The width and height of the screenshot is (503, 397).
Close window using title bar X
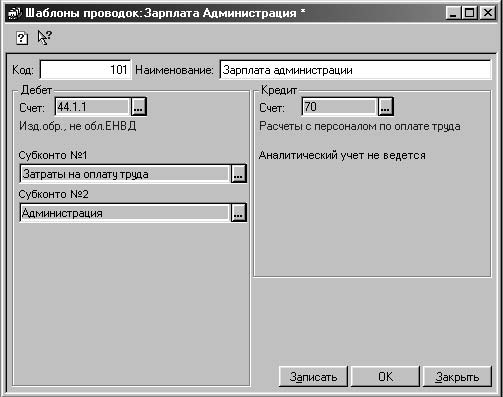tap(488, 13)
